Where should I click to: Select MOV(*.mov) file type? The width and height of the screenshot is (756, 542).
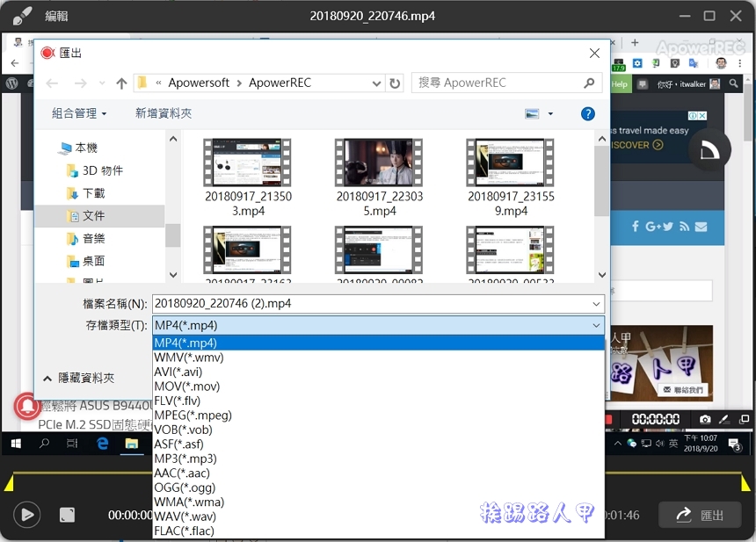click(379, 387)
